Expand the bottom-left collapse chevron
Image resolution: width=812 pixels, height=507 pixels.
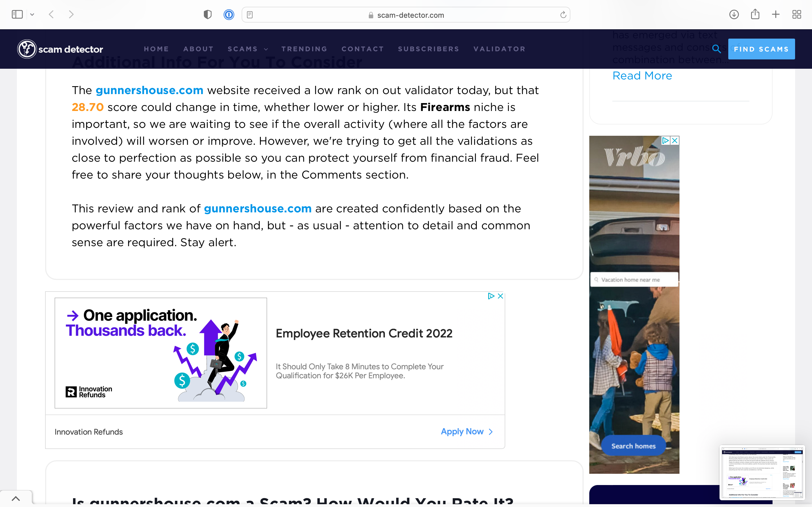click(16, 498)
